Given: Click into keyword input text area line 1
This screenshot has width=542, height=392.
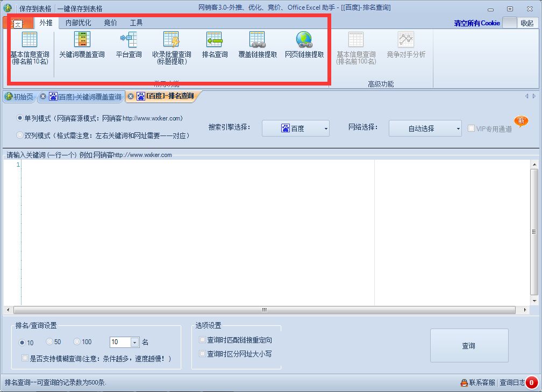Looking at the screenshot, I should click(x=198, y=165).
